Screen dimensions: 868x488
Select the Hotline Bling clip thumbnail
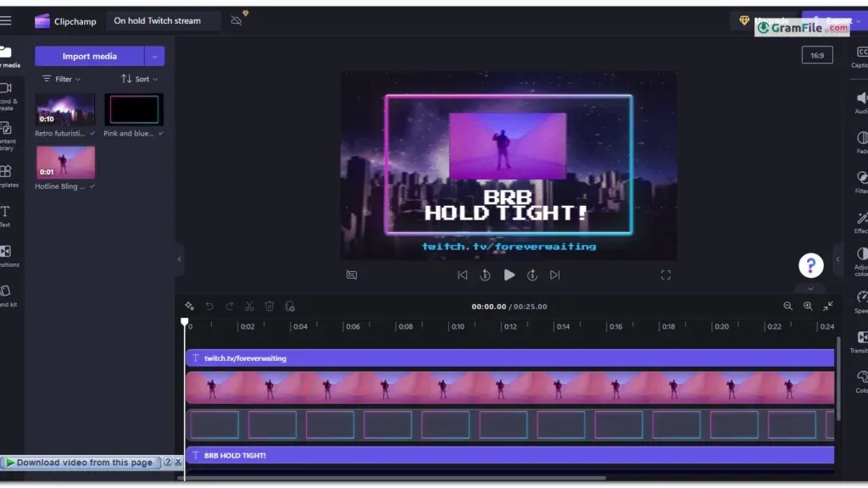click(x=64, y=162)
